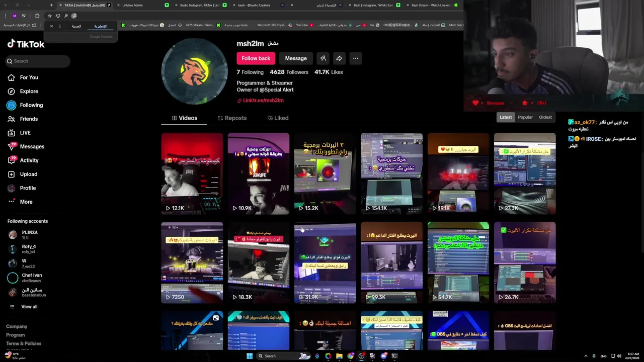Click the Message button on profile
644x362 pixels.
click(x=296, y=58)
